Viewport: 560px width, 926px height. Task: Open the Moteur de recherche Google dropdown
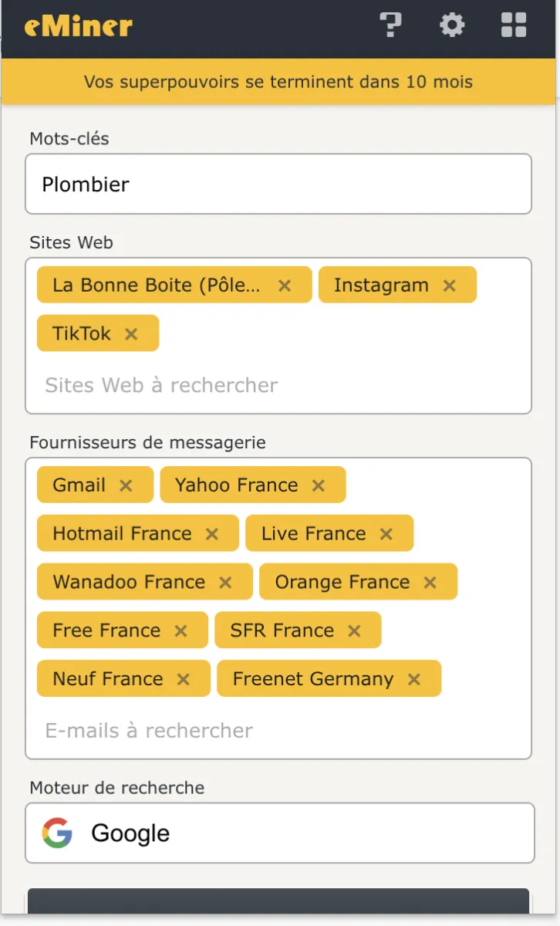tap(279, 833)
